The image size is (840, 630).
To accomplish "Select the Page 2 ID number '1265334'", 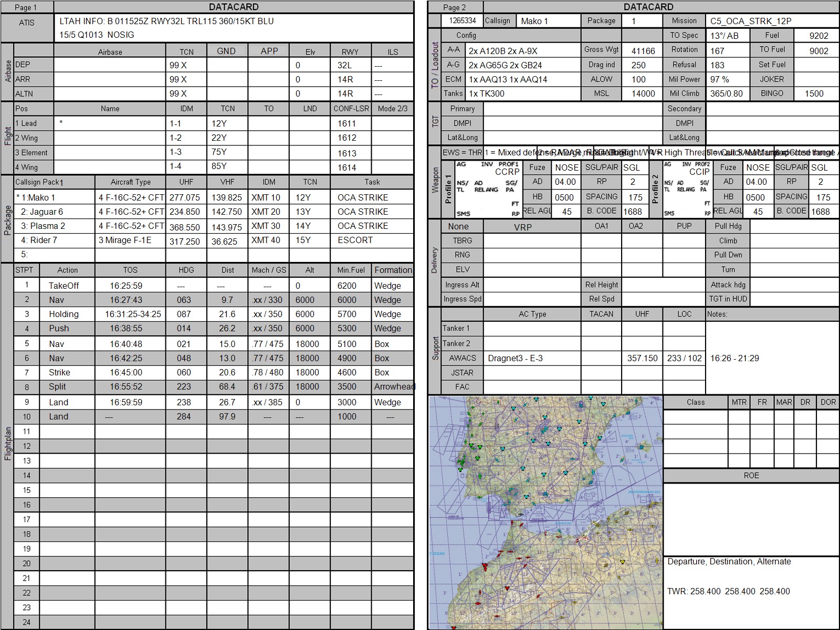I will (x=463, y=21).
